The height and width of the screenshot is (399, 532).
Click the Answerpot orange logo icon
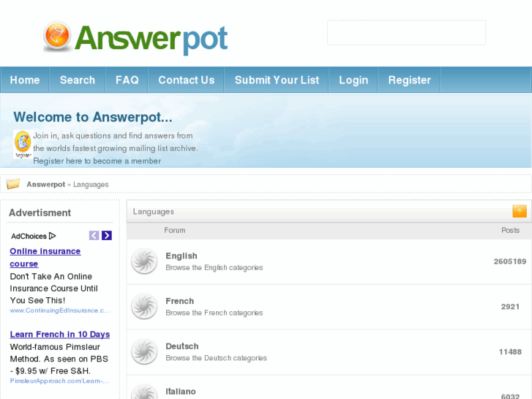tap(57, 37)
